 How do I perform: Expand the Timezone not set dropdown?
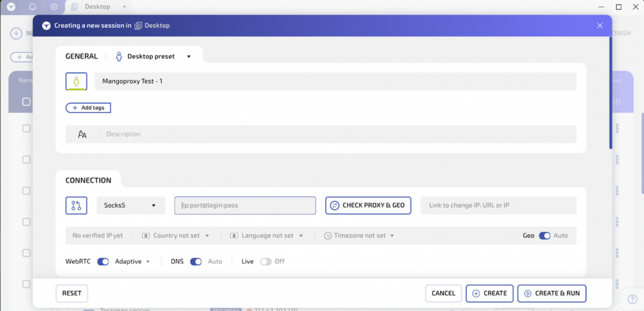pyautogui.click(x=358, y=235)
